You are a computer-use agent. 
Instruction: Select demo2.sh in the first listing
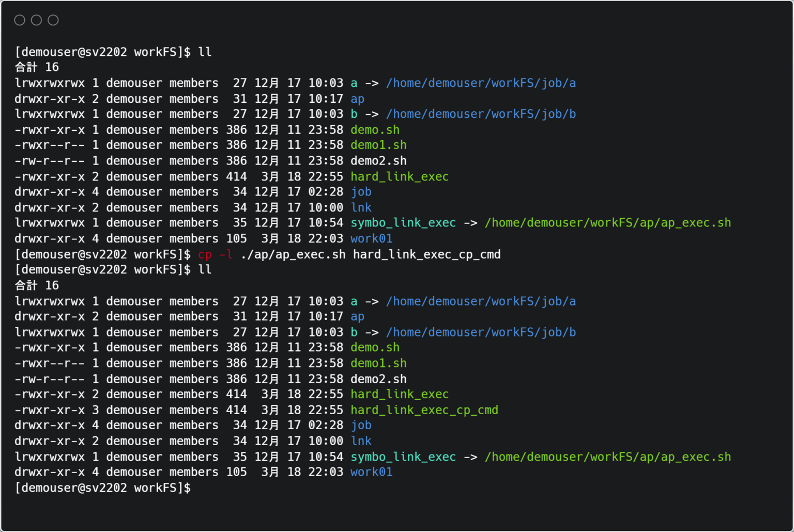[x=378, y=161]
